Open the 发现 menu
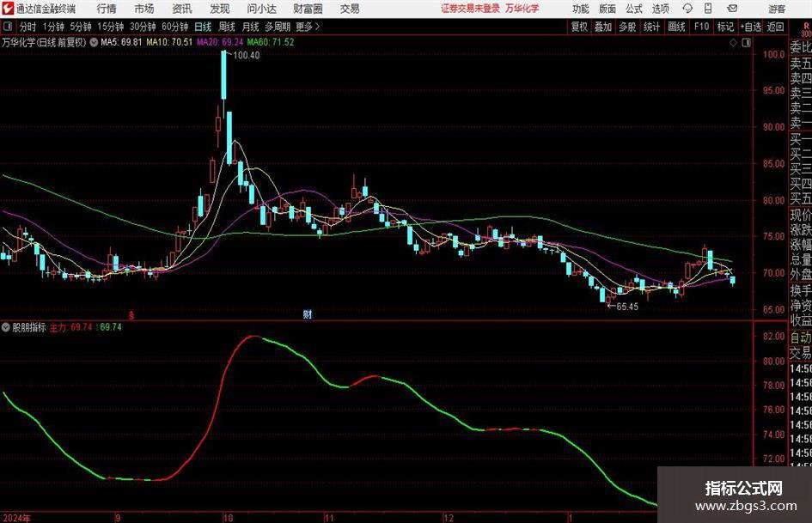 220,9
